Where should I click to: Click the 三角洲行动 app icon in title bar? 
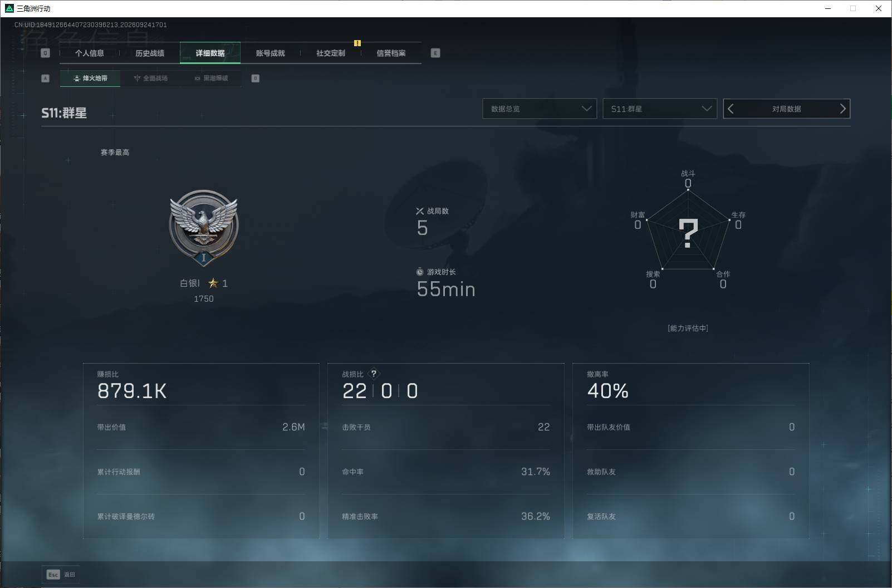[x=9, y=8]
